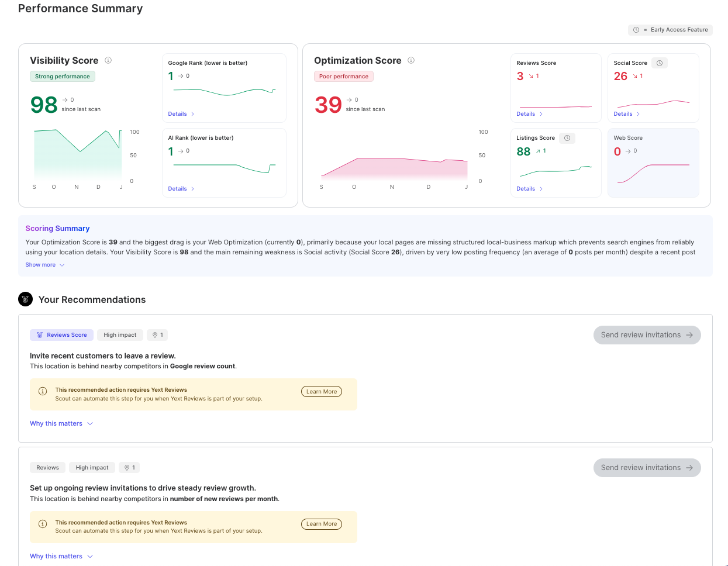Expand first Why this matters section

pos(61,423)
